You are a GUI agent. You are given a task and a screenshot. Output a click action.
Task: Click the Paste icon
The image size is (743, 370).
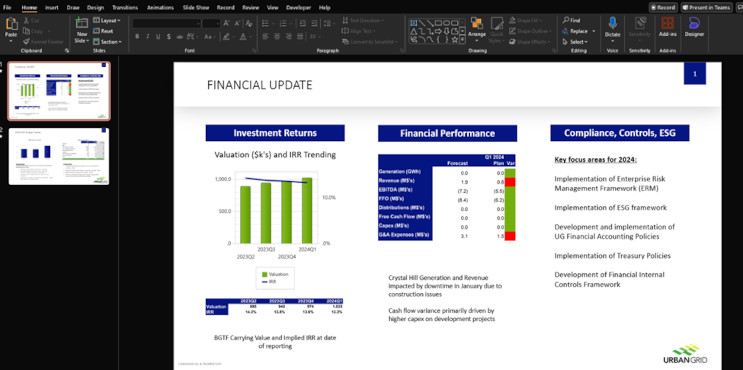pyautogui.click(x=11, y=25)
